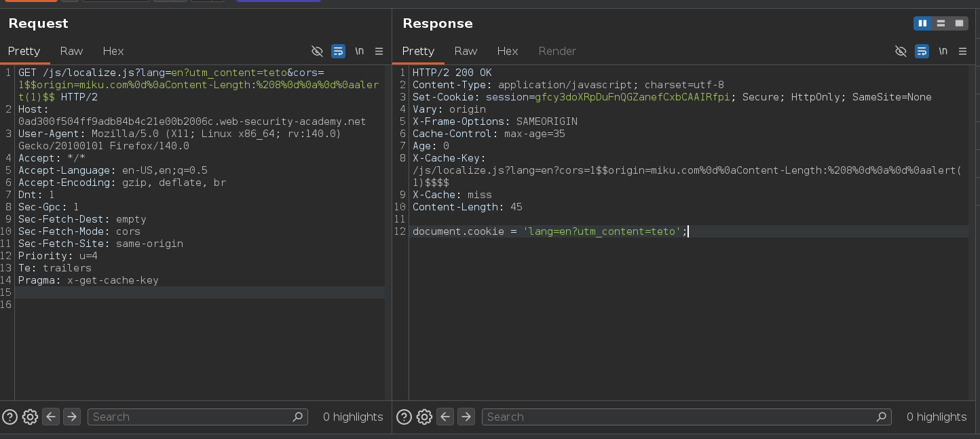Screen dimensions: 980x439
Task: Click Sec-Fetch-Dest: empty header line
Action: (x=82, y=219)
